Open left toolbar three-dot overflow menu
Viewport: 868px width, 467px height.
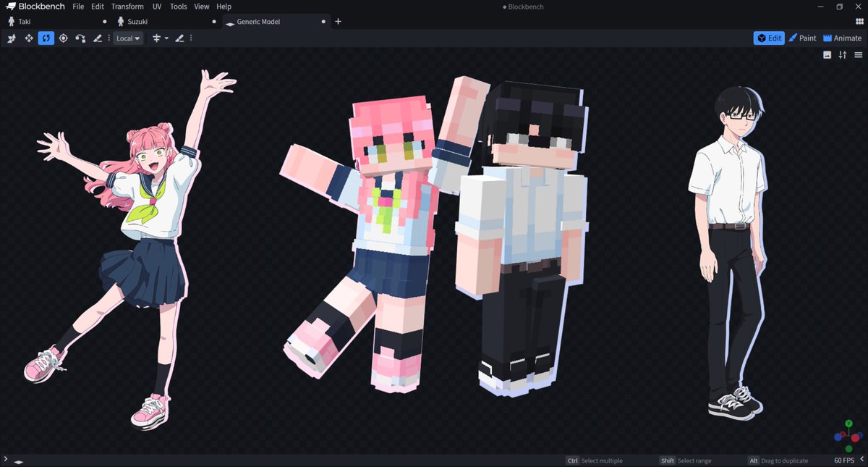pyautogui.click(x=109, y=38)
